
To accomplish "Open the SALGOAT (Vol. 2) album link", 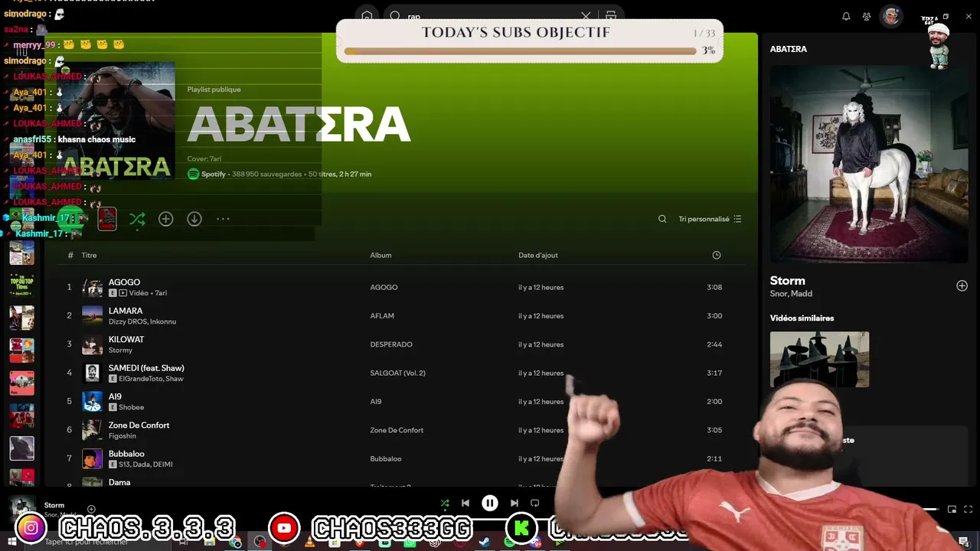I will (x=397, y=373).
